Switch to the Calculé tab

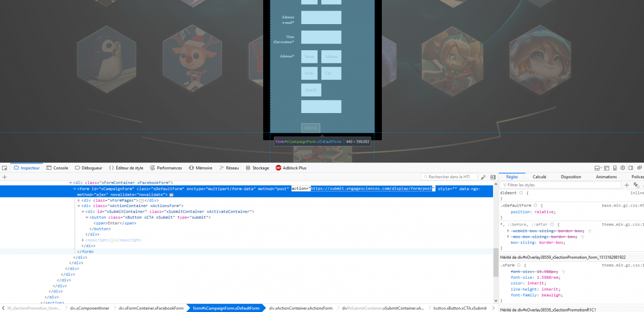point(539,177)
